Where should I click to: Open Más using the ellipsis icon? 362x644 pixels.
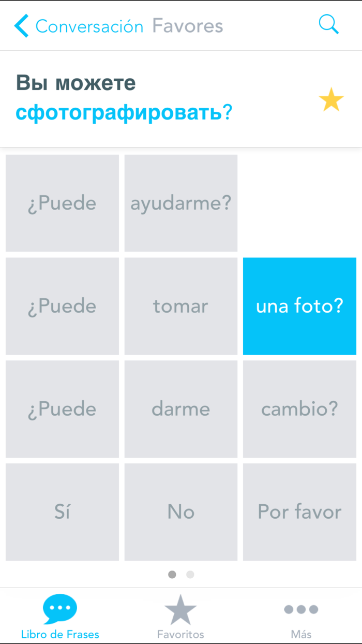(301, 608)
